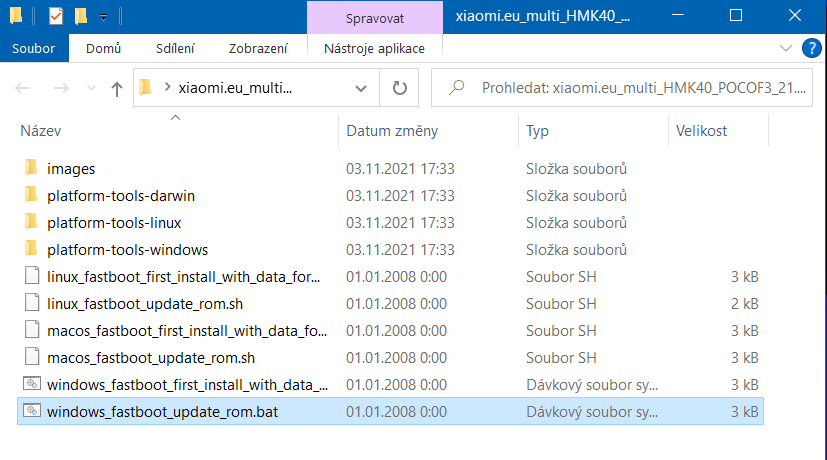Image resolution: width=827 pixels, height=460 pixels.
Task: Click the xiaomi.eu_multi... breadcrumb path
Action: (235, 88)
